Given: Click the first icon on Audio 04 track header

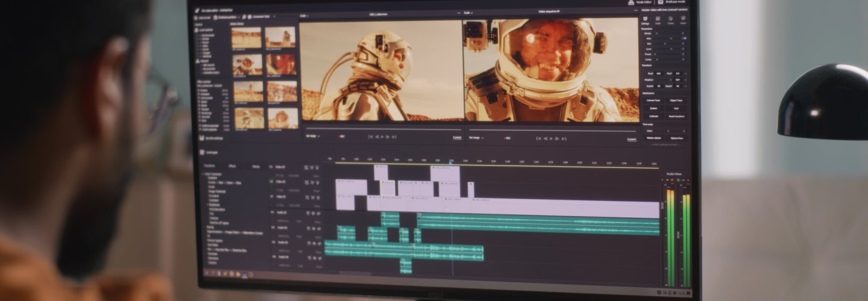Looking at the screenshot, I should 308,257.
